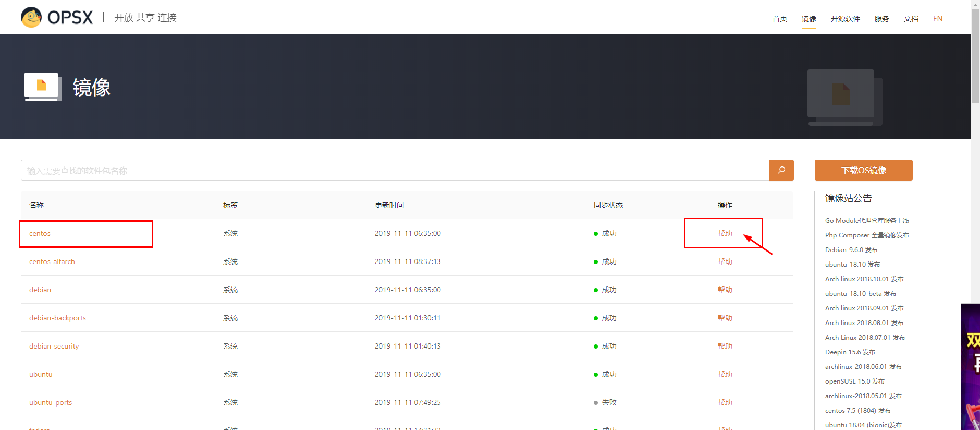Open the 服务 navigation item
Screen dimensions: 980x430
pyautogui.click(x=881, y=19)
